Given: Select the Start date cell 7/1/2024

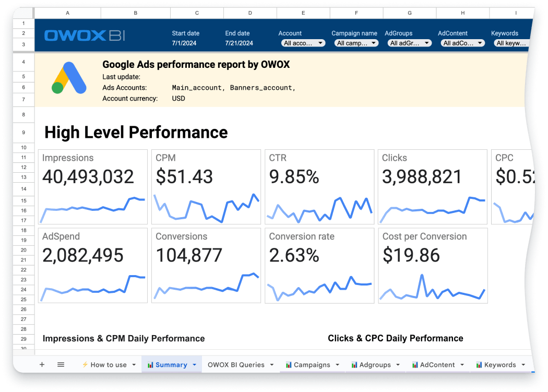Looking at the screenshot, I should [184, 43].
